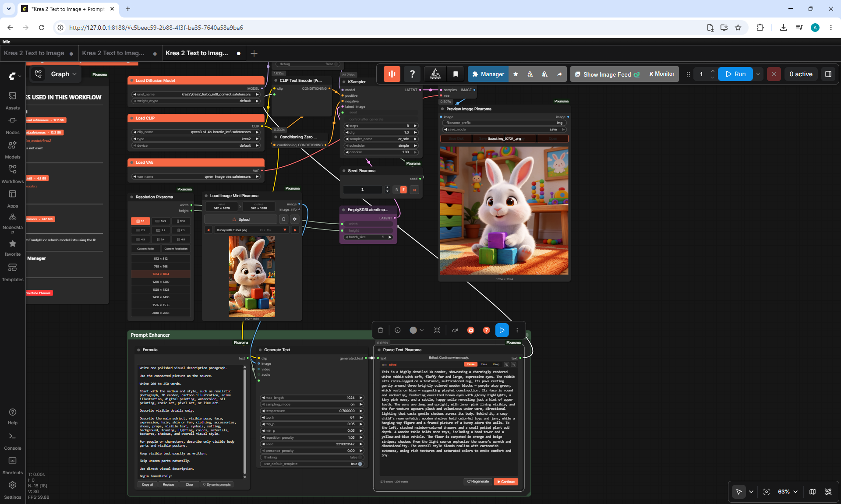This screenshot has height=504, width=841.
Task: Toggle the right side panel icon
Action: 828,74
